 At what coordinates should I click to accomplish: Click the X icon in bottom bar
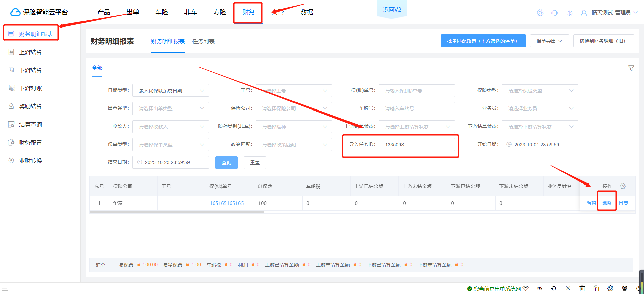pos(568,288)
